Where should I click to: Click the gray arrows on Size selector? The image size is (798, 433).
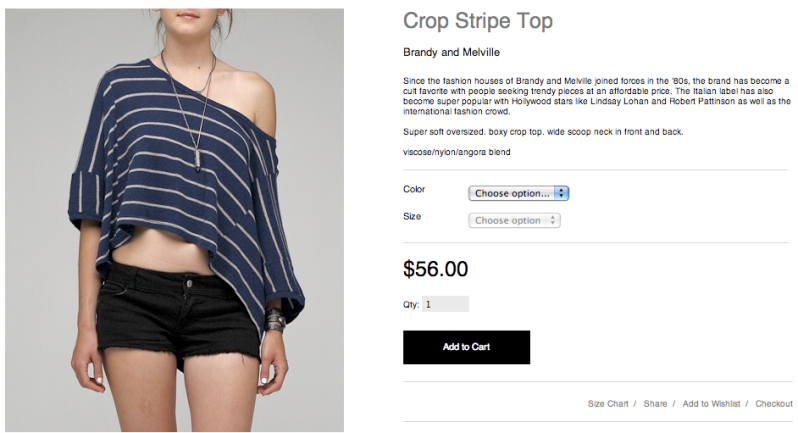553,220
